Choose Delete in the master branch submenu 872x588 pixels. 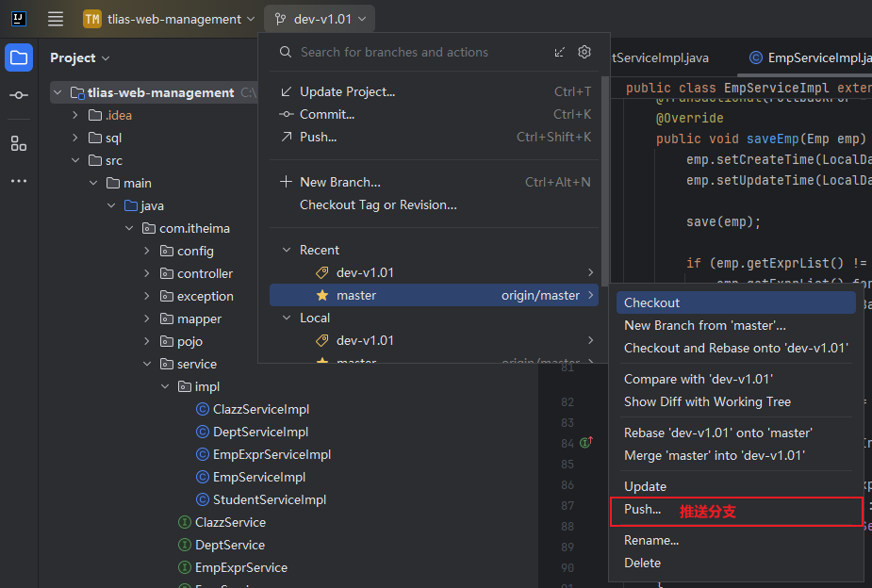735,563
